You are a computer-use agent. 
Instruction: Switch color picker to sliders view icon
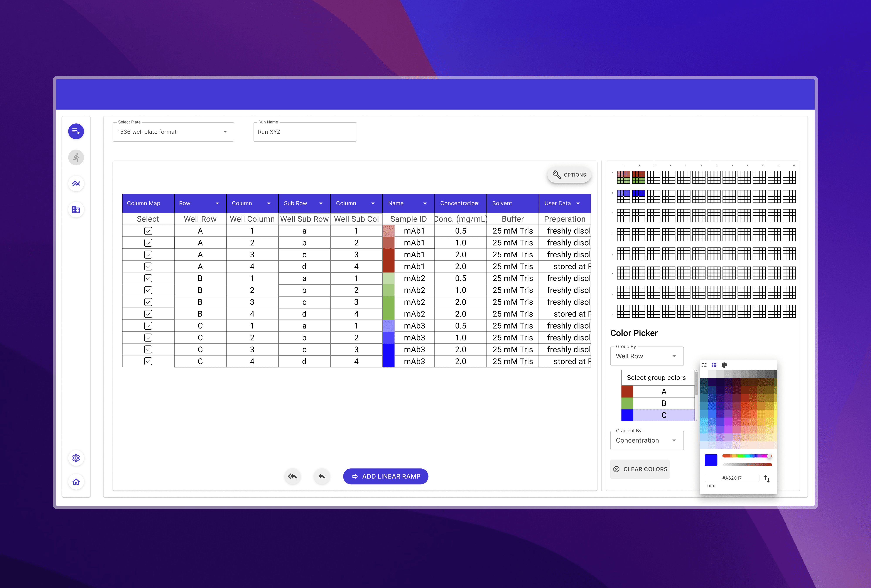(x=704, y=365)
